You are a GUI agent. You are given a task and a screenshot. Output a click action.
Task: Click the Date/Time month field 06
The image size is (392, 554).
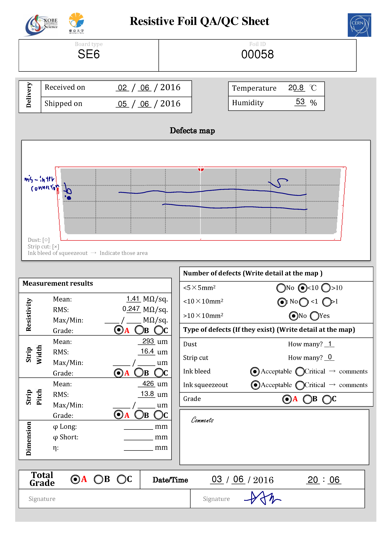pos(238,479)
